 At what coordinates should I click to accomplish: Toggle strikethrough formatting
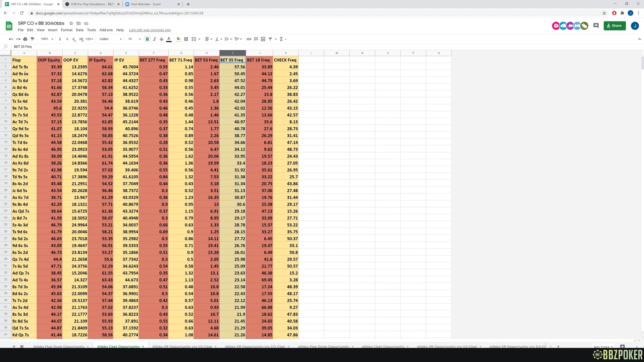(x=161, y=39)
